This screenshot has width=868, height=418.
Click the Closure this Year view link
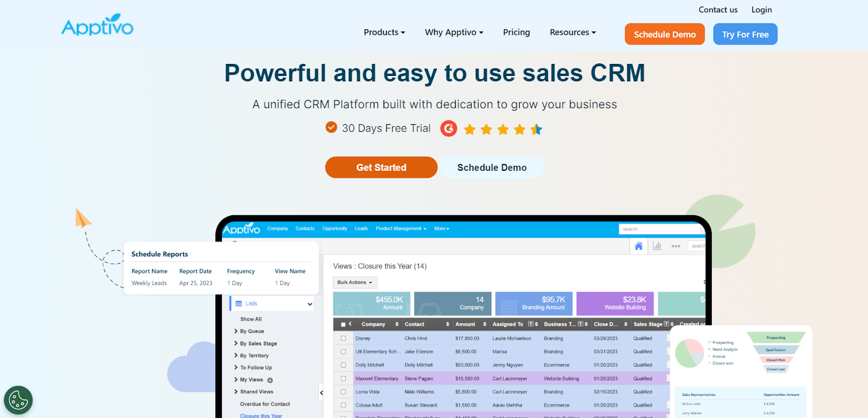coord(261,416)
